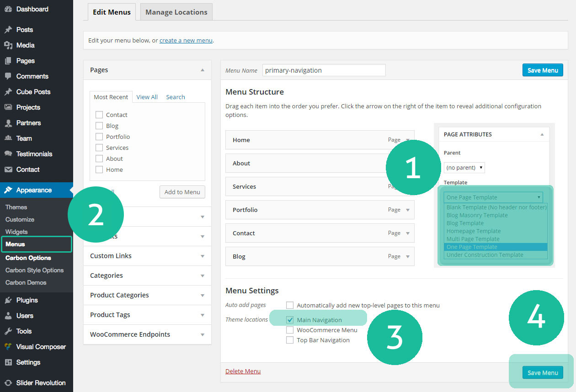Uncheck the Main Navigation theme location
The width and height of the screenshot is (576, 392).
click(290, 320)
